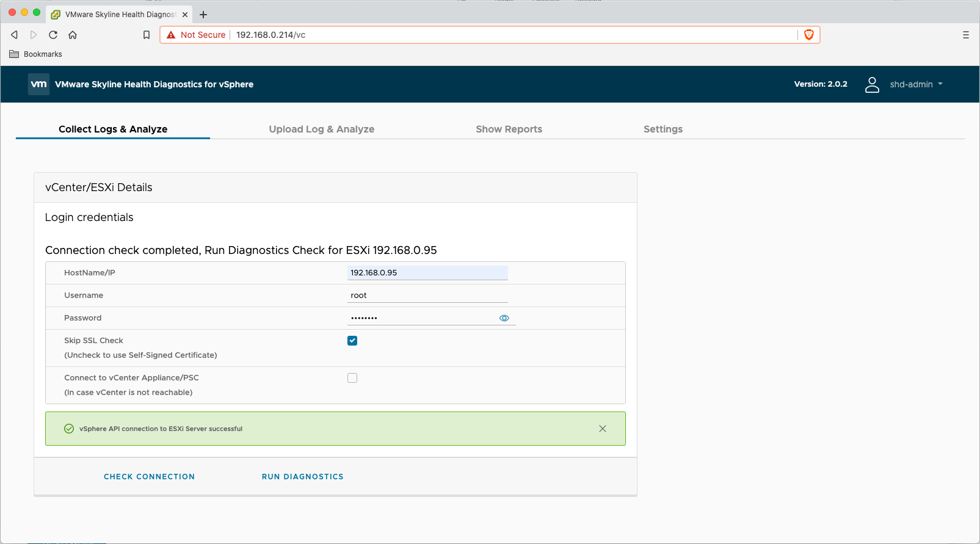Viewport: 980px width, 544px height.
Task: Click the Username input field
Action: 427,296
